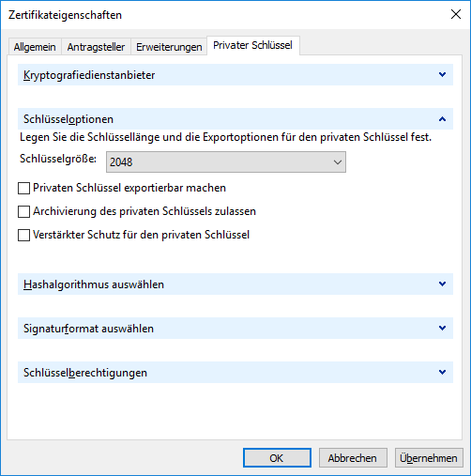Click the down-chevron icon for Hashalgorithmus auswählen
The height and width of the screenshot is (476, 471).
pyautogui.click(x=442, y=284)
